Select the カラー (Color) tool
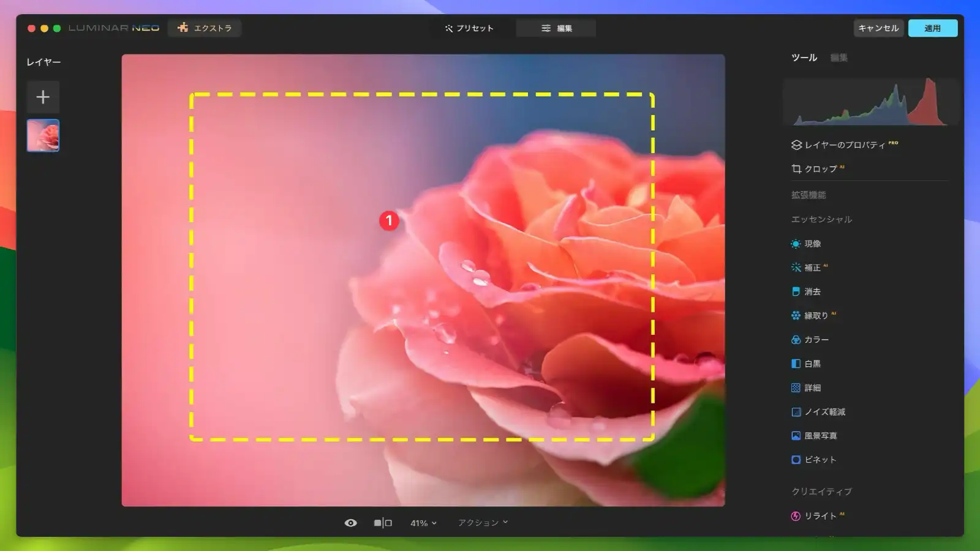The height and width of the screenshot is (551, 980). point(816,339)
